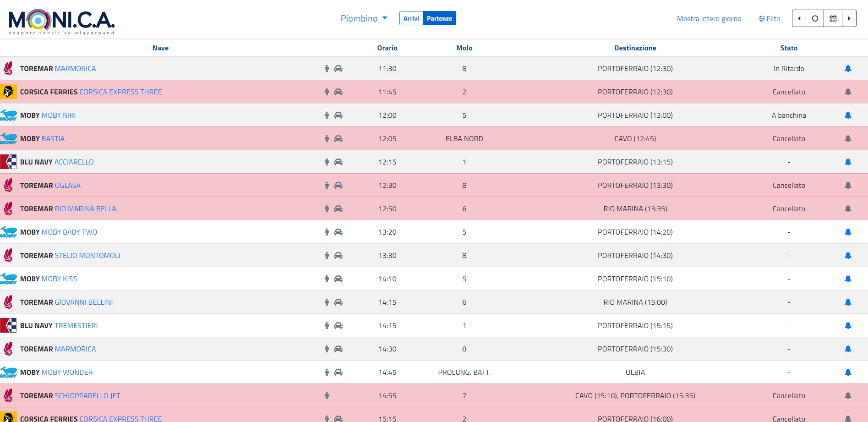The width and height of the screenshot is (868, 422).
Task: Click the OLBIA destination cell
Action: [x=635, y=373]
